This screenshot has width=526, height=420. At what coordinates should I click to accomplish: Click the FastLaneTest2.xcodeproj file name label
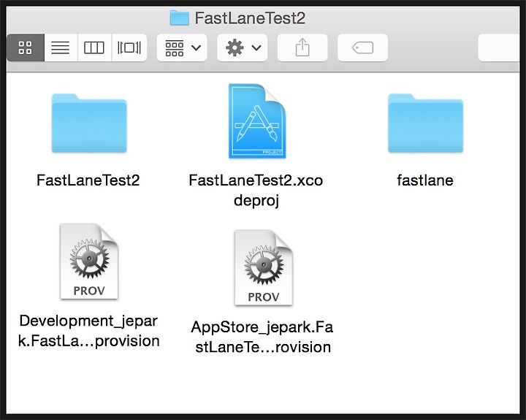pos(256,190)
